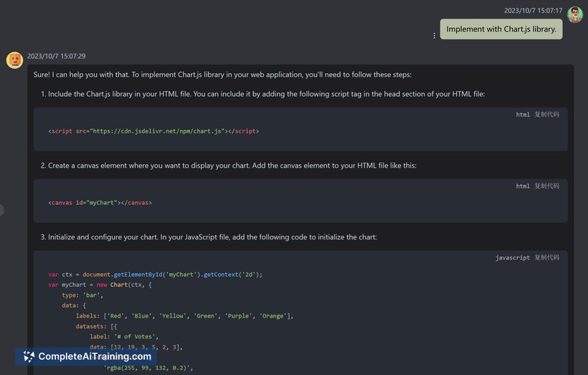Click the "label: '# of Votes'" line
The width and height of the screenshot is (588, 375).
point(124,337)
